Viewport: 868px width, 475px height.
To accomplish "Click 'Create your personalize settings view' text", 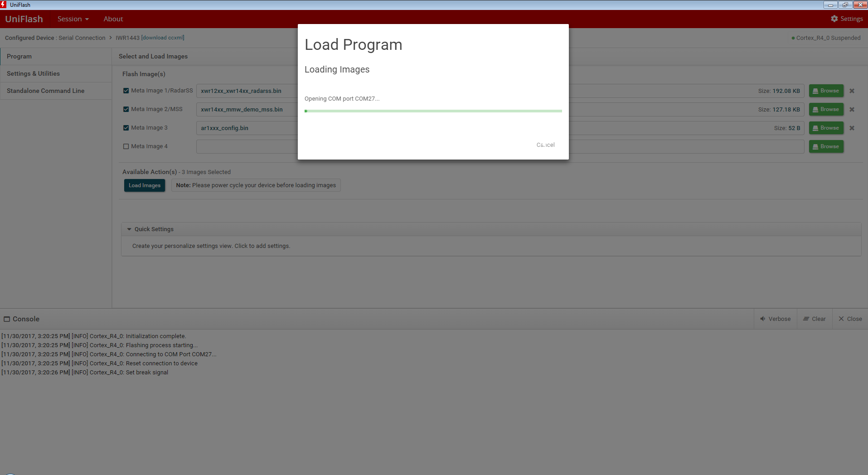I will coord(211,246).
